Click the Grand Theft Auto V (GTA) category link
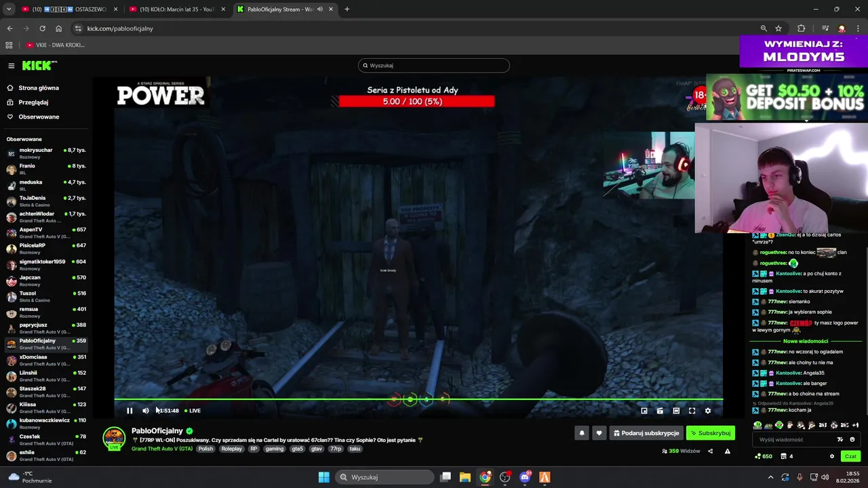Image resolution: width=868 pixels, height=488 pixels. (162, 449)
